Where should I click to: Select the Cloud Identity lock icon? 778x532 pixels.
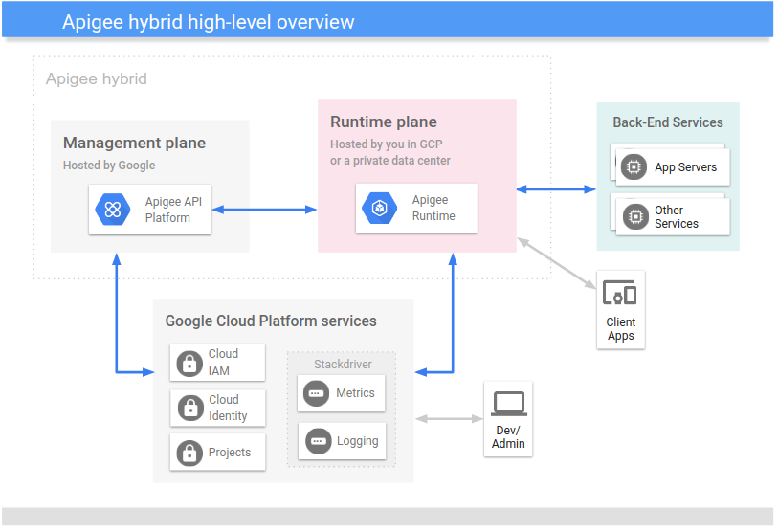click(x=189, y=409)
